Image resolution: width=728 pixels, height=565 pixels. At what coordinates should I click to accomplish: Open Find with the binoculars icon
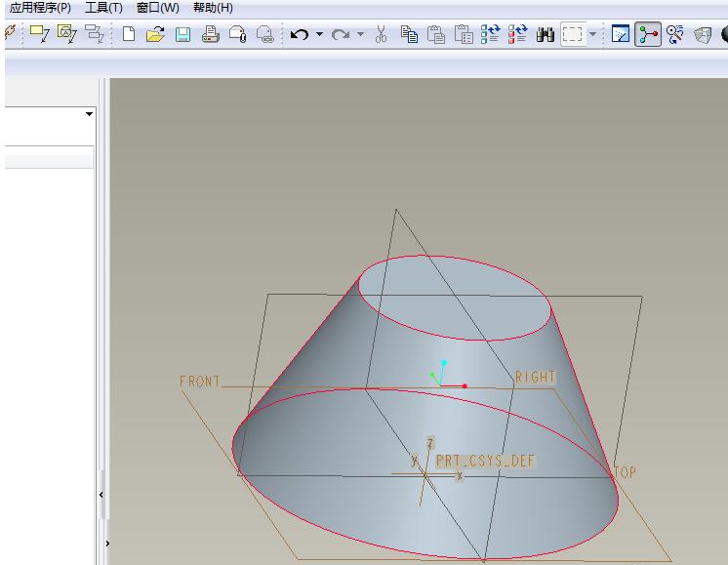[546, 34]
